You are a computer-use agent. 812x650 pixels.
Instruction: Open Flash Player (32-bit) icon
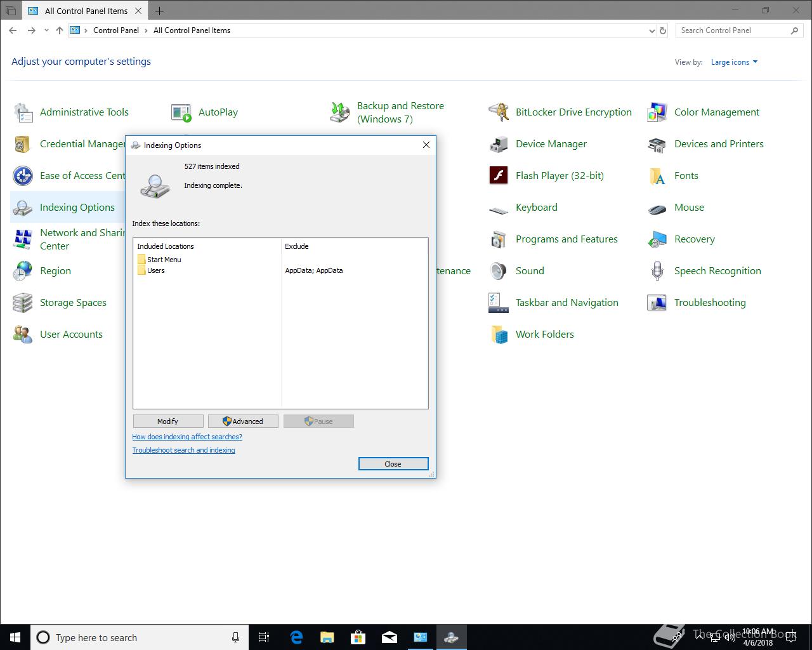coord(499,176)
